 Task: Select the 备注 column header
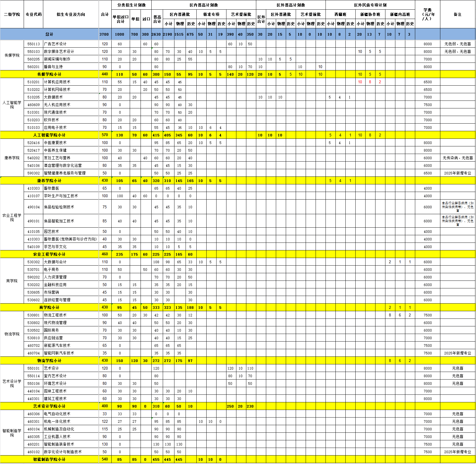[457, 14]
